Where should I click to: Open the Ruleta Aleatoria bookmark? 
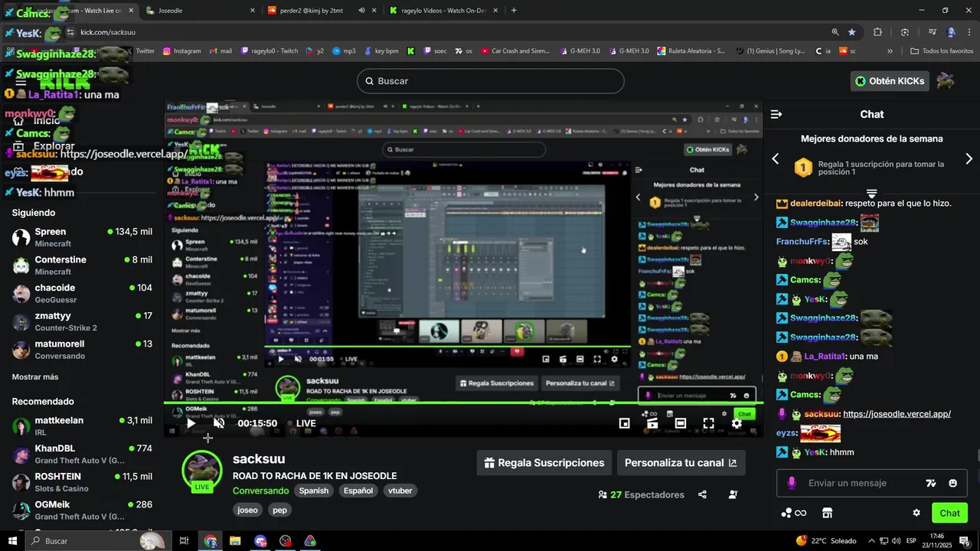tap(691, 51)
